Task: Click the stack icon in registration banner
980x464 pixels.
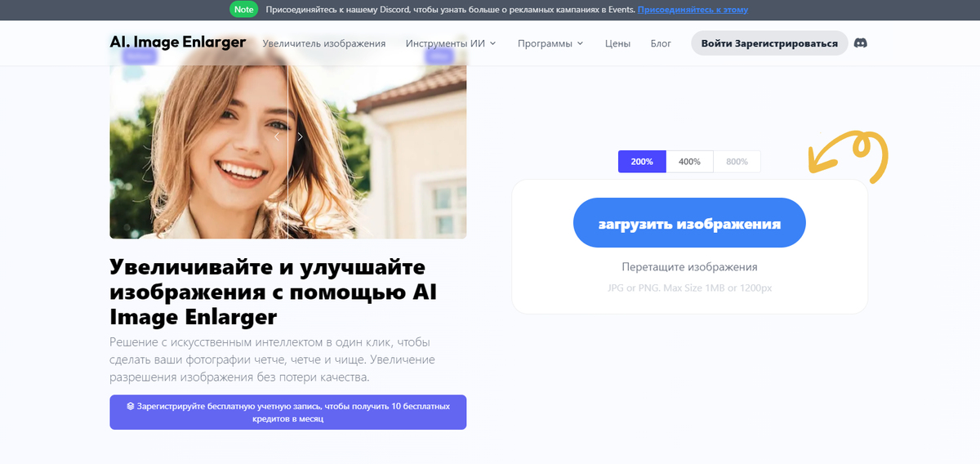Action: [130, 405]
